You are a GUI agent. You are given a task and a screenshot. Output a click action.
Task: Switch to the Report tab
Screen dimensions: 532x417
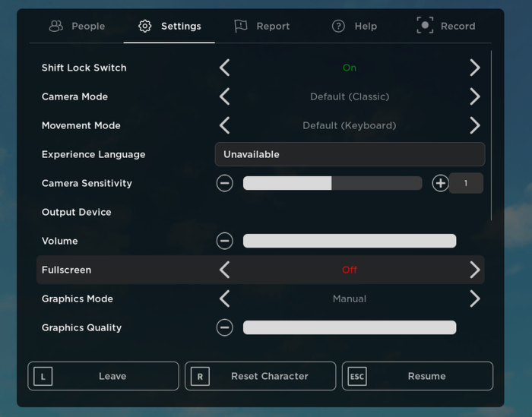point(262,26)
